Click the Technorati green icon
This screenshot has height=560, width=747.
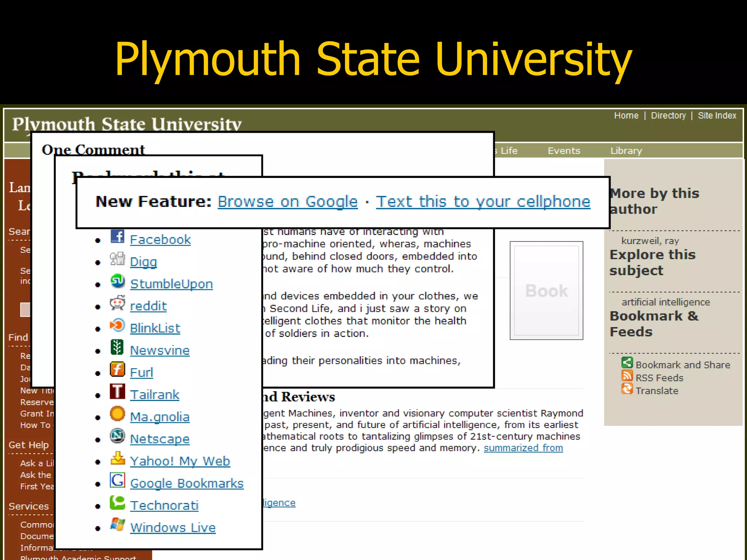[x=117, y=503]
